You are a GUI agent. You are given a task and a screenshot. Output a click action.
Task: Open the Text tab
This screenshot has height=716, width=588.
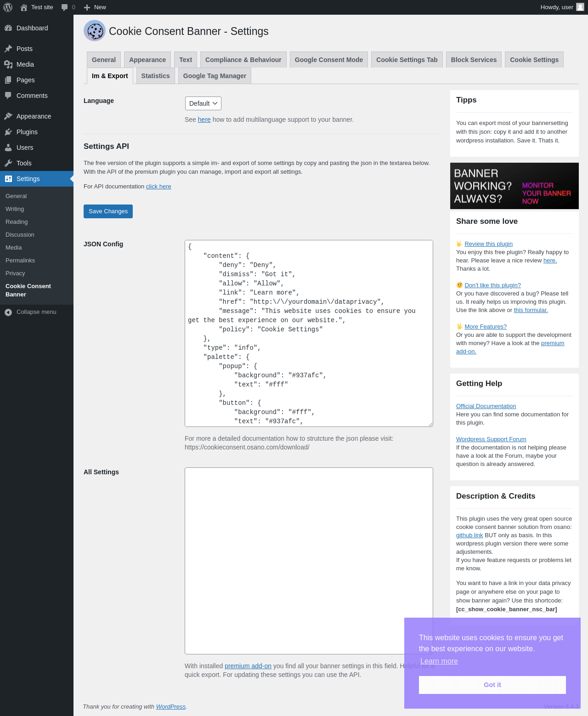[x=186, y=60]
